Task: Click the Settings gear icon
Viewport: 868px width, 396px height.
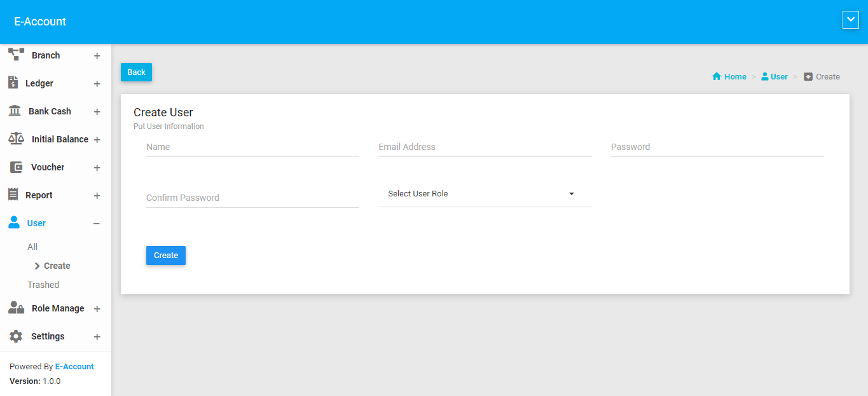Action: [16, 336]
